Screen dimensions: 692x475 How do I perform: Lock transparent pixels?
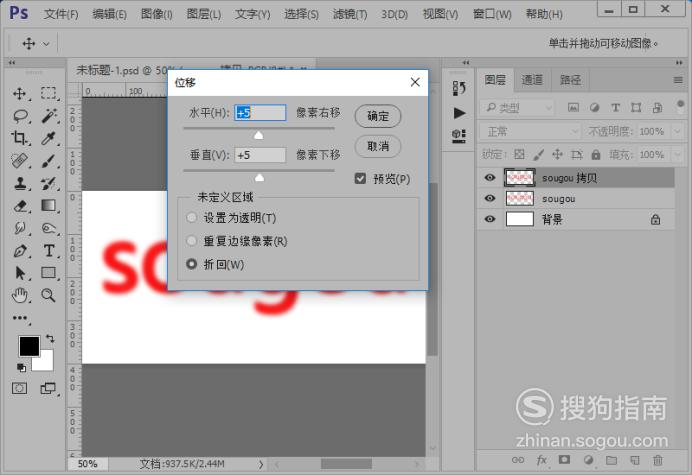tap(519, 154)
